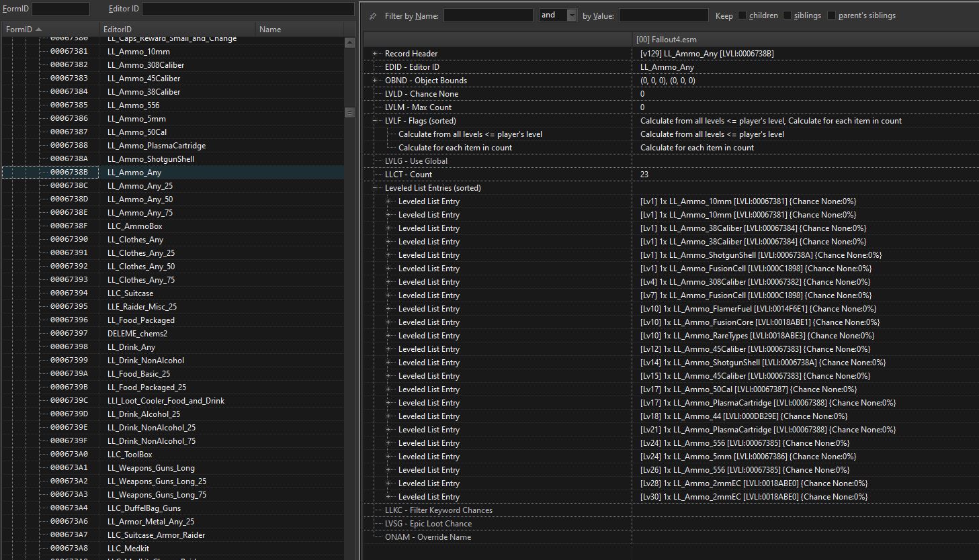Click the sort arrow on the FormID column

[x=38, y=30]
